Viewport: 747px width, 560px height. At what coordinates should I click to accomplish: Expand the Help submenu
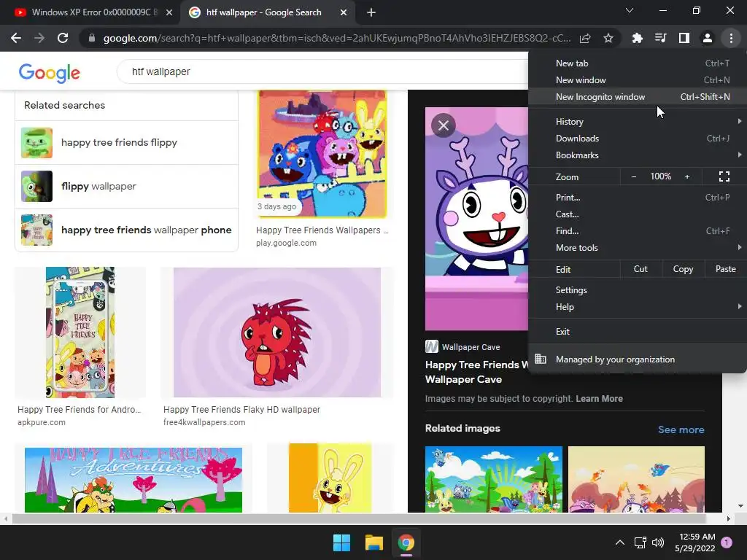tap(638, 307)
